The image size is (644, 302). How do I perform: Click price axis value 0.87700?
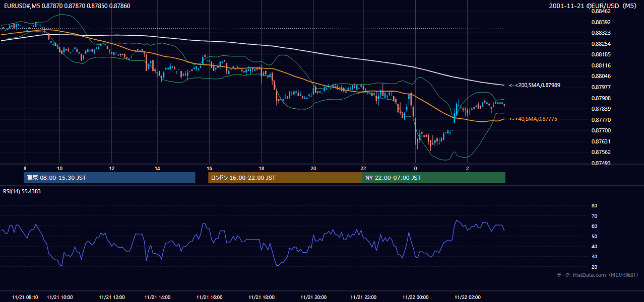[601, 130]
